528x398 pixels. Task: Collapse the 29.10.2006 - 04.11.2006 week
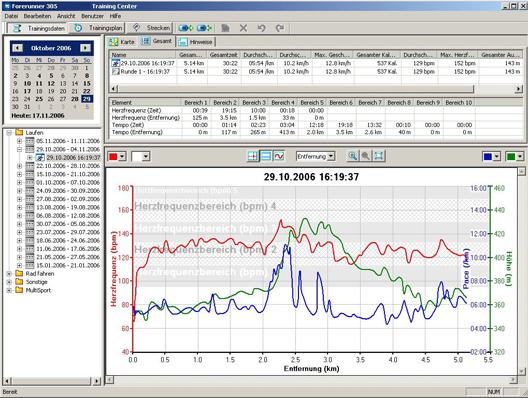pyautogui.click(x=20, y=149)
